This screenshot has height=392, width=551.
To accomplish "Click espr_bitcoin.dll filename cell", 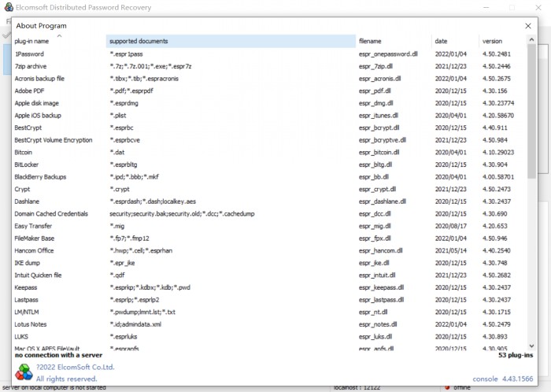I will click(379, 153).
